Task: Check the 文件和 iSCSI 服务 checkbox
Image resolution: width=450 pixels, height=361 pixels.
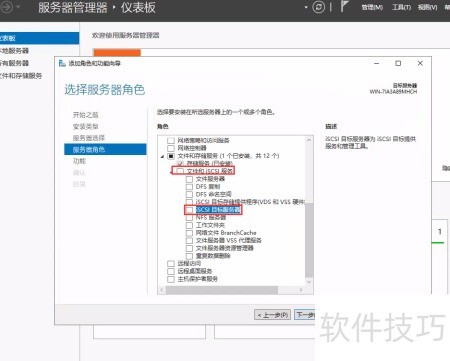Action: [180, 171]
